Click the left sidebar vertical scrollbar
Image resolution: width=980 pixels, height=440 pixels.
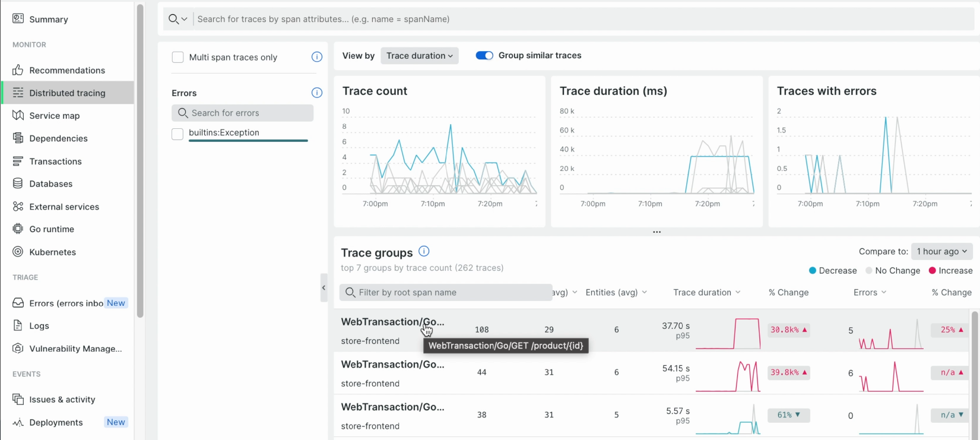(x=140, y=160)
